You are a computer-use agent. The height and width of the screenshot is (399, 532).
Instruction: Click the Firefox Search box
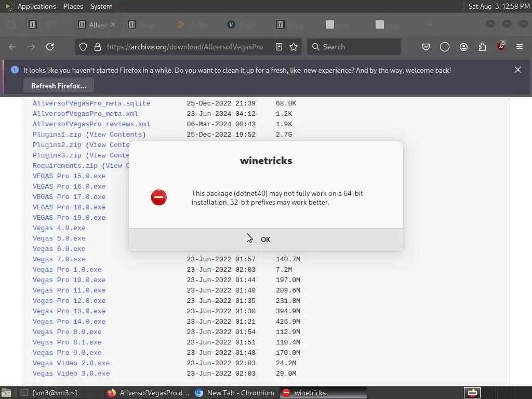[x=354, y=47]
